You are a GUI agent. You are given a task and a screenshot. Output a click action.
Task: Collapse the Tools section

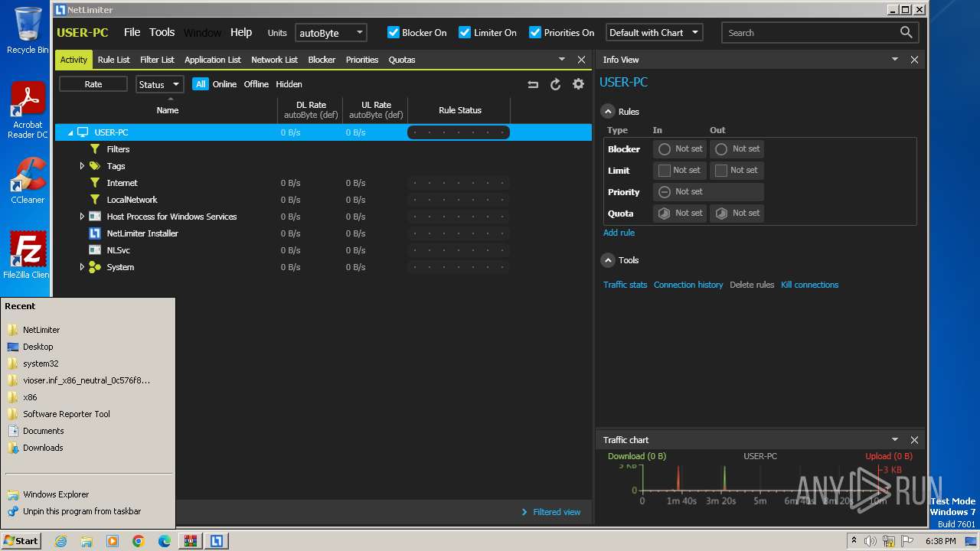pyautogui.click(x=608, y=260)
